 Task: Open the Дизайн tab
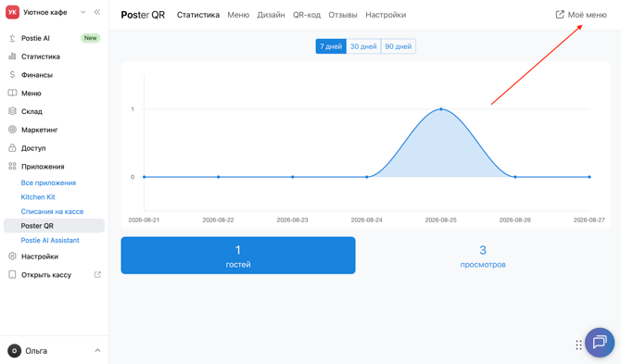coord(271,15)
